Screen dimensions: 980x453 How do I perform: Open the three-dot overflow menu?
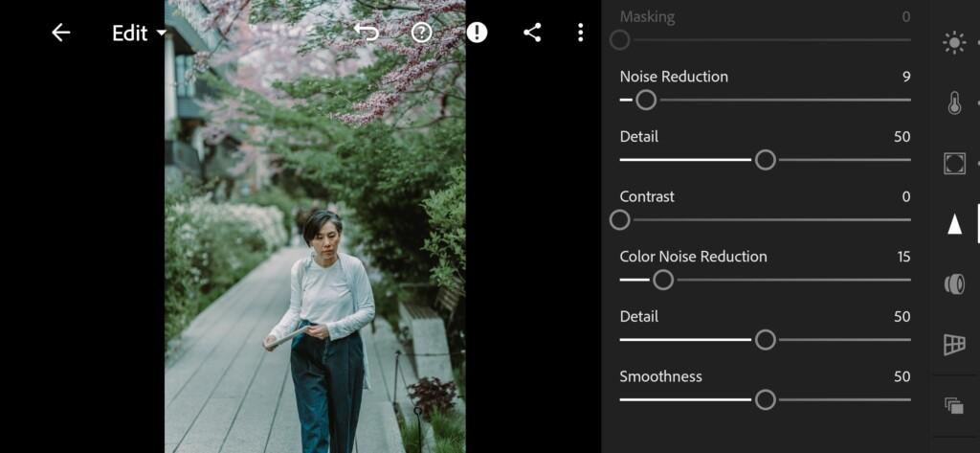(x=581, y=33)
